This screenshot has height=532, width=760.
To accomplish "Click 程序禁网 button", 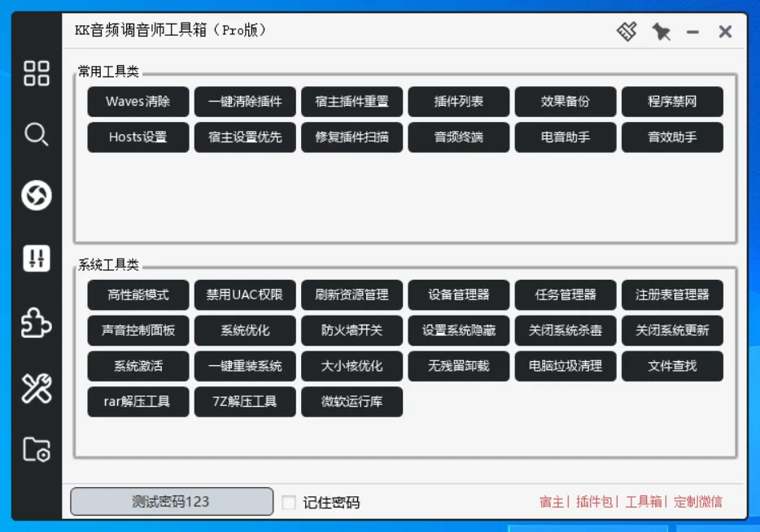I will pos(672,102).
